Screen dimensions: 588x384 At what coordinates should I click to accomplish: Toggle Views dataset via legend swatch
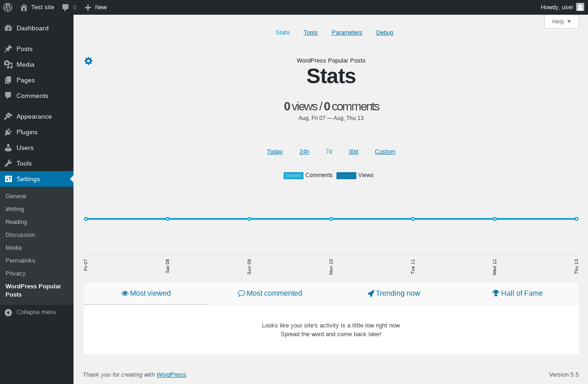346,176
